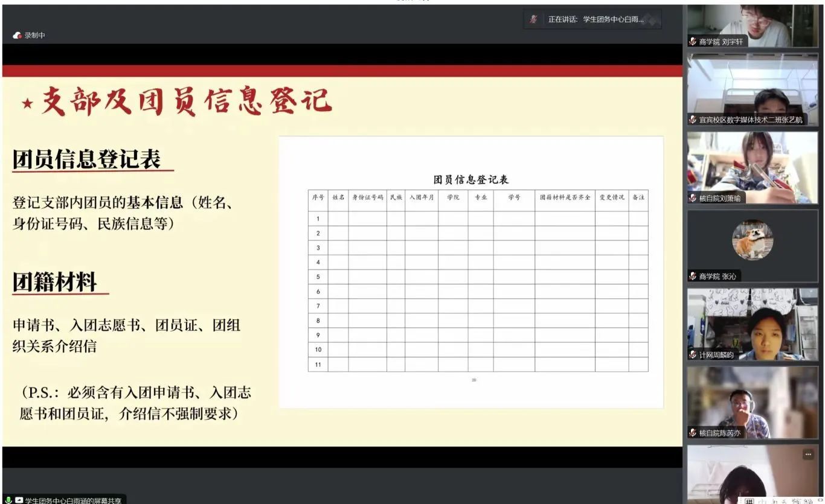
Task: Click the muted mic icon beside 计网周麟昀
Action: [x=693, y=354]
